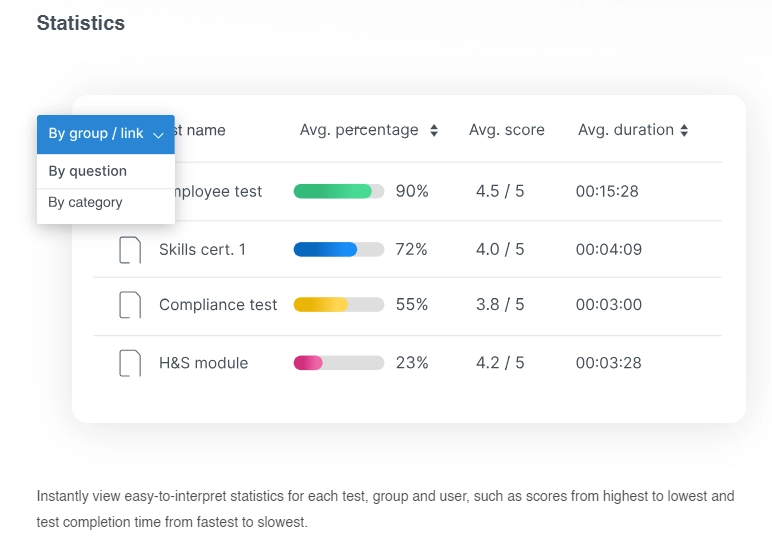Click the yellow 55% progress bar
Screen dimensions: 772x550
pos(338,305)
